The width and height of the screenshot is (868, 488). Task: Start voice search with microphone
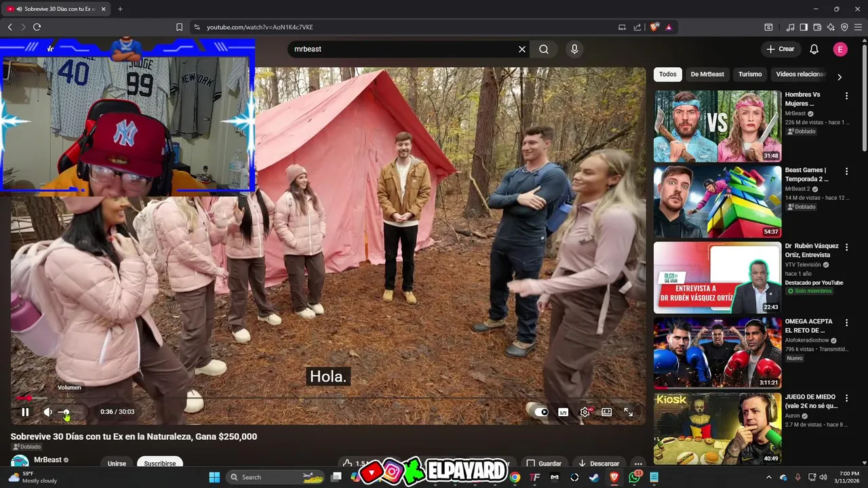(574, 49)
